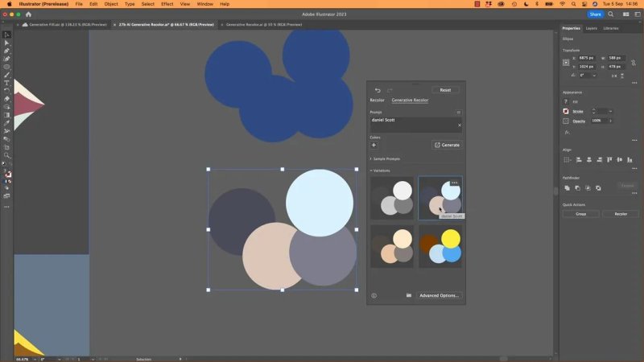This screenshot has height=362, width=644.
Task: Click the Change Screen Mode icon
Action: [6, 196]
